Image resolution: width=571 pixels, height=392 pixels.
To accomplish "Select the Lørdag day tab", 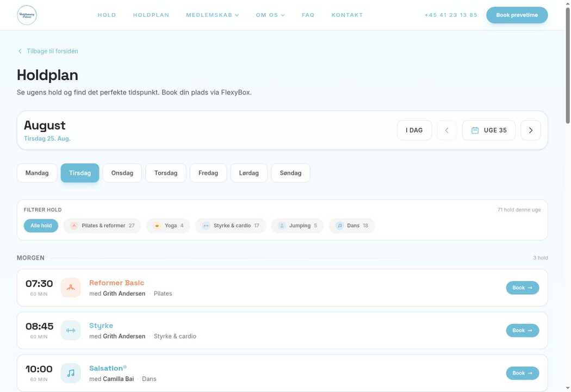I will point(249,173).
